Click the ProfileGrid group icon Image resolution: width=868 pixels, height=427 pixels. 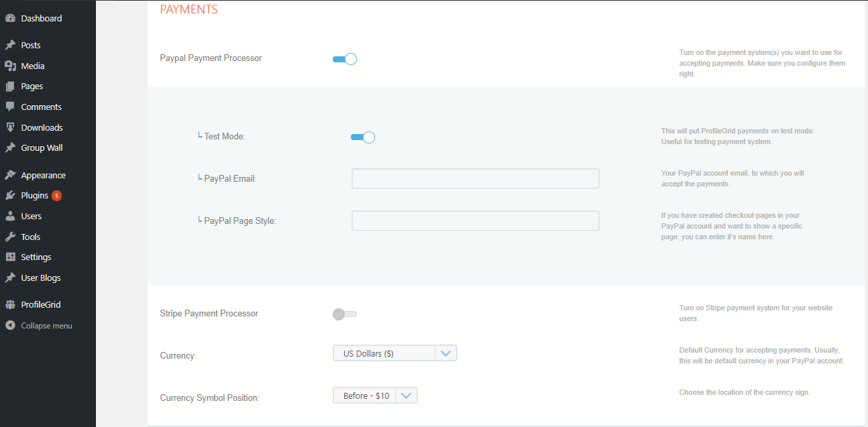[10, 304]
